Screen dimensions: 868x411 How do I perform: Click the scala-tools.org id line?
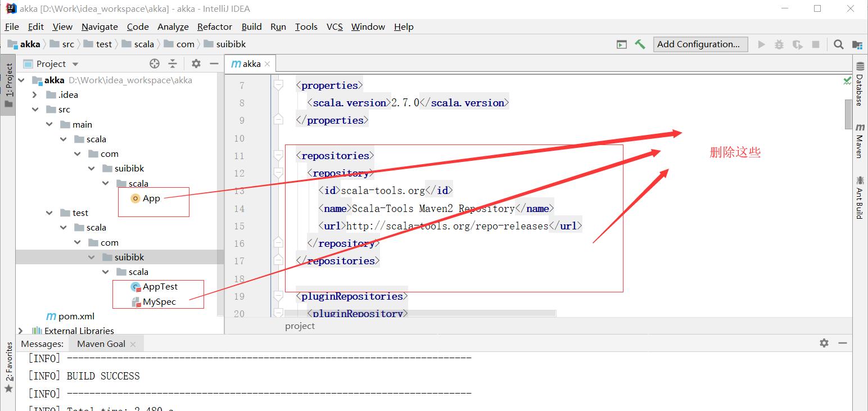point(385,191)
